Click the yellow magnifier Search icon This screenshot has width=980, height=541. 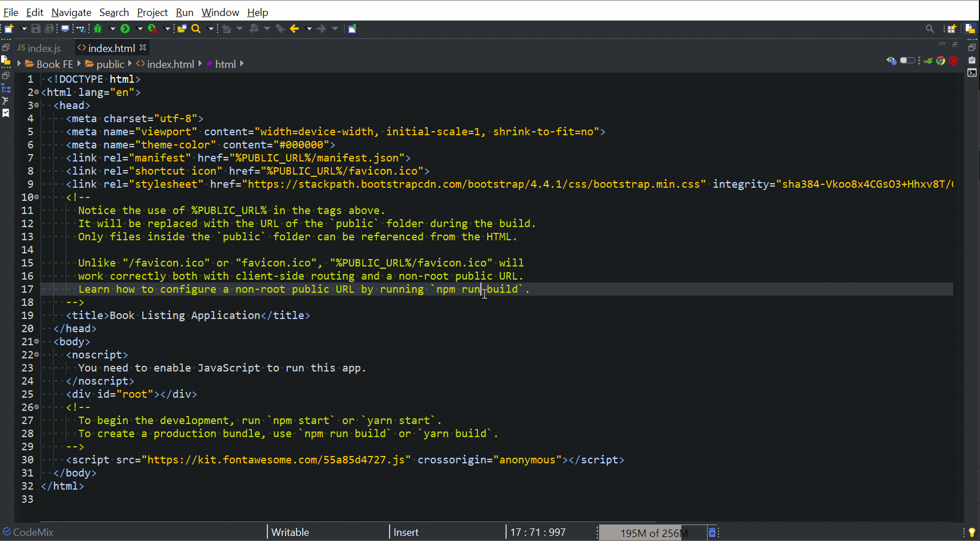pyautogui.click(x=196, y=29)
